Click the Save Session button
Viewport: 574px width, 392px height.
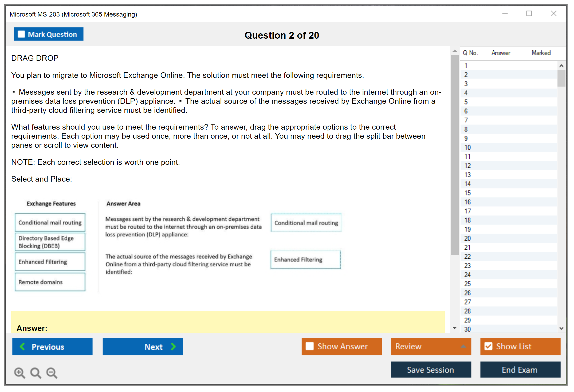coord(431,370)
